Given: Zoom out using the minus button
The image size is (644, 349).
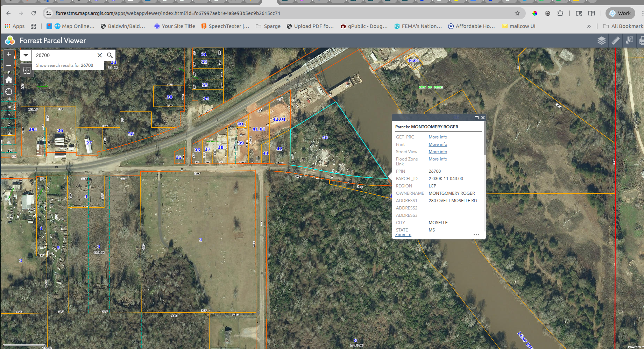Looking at the screenshot, I should [x=8, y=65].
